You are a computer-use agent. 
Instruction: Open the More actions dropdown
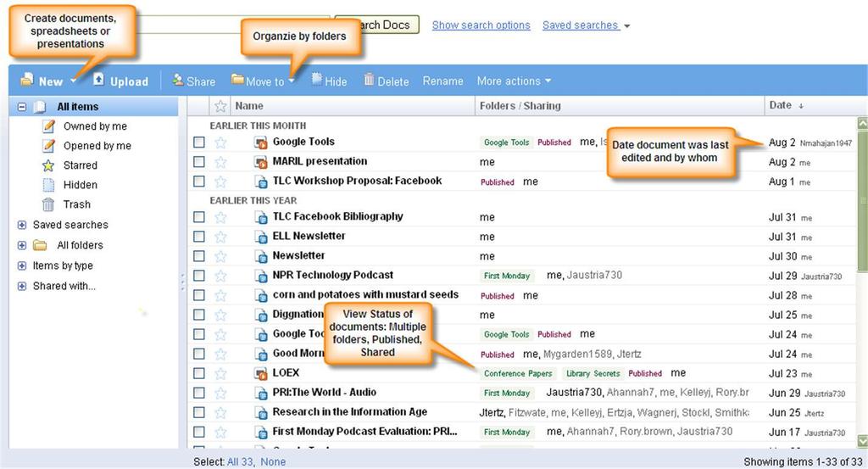(514, 81)
